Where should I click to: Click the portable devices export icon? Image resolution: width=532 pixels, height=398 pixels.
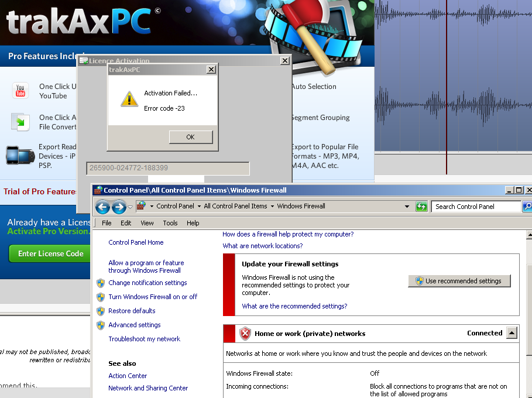(x=16, y=156)
